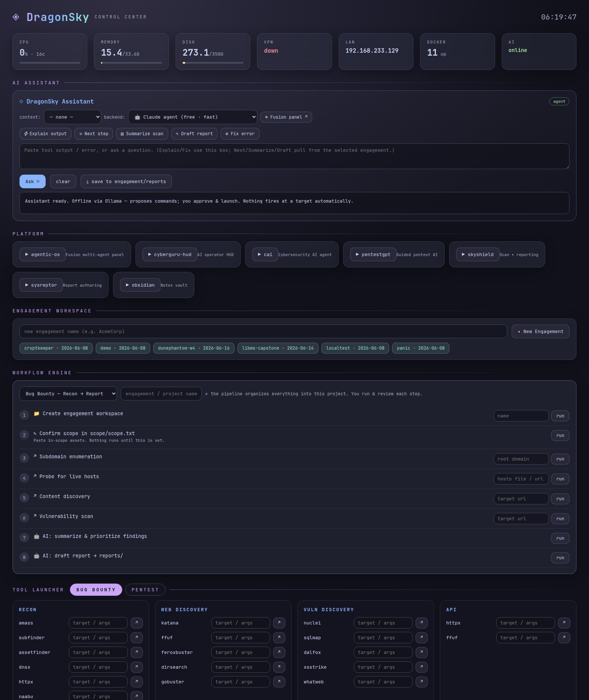Viewport: 589px width, 700px height.
Task: Launch feroxbuster via its arrow icon
Action: coord(279,652)
